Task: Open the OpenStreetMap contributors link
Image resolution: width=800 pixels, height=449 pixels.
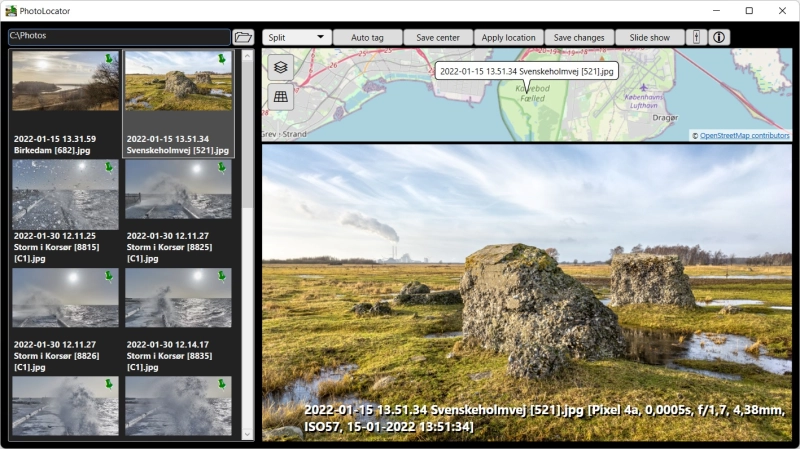Action: tap(744, 135)
